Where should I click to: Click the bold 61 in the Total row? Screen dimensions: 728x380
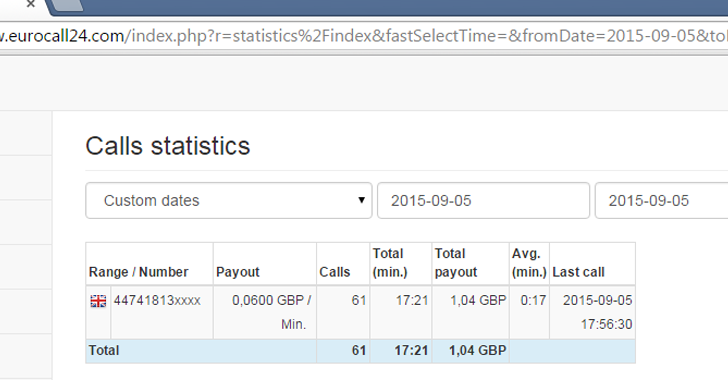(359, 350)
